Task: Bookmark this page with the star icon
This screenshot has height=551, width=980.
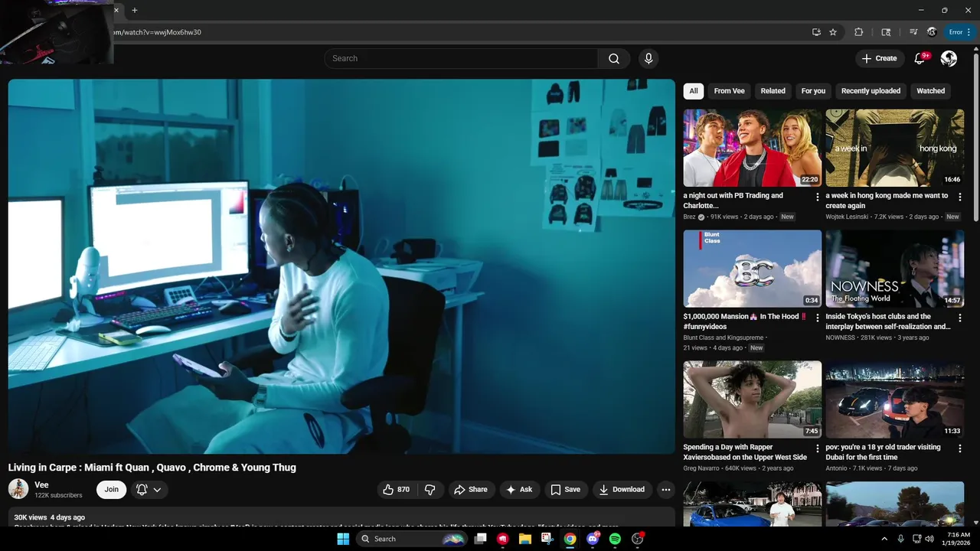Action: point(833,32)
